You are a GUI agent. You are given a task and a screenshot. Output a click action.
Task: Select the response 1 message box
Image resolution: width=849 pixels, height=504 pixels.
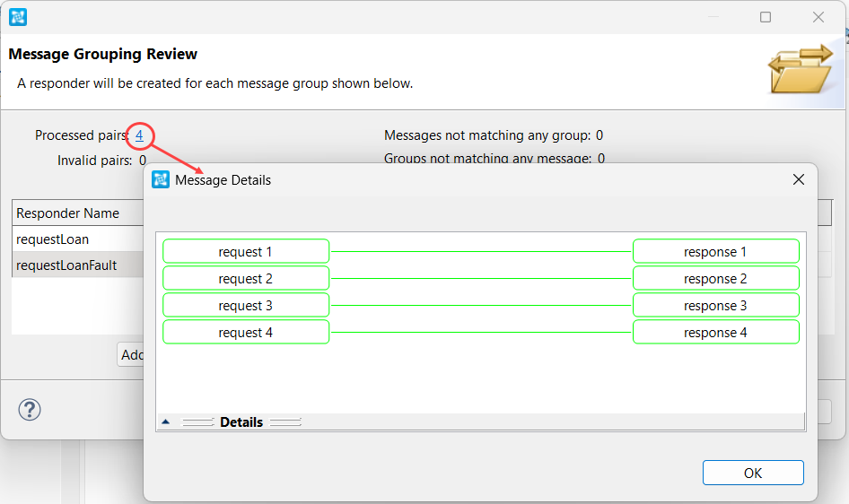click(716, 251)
